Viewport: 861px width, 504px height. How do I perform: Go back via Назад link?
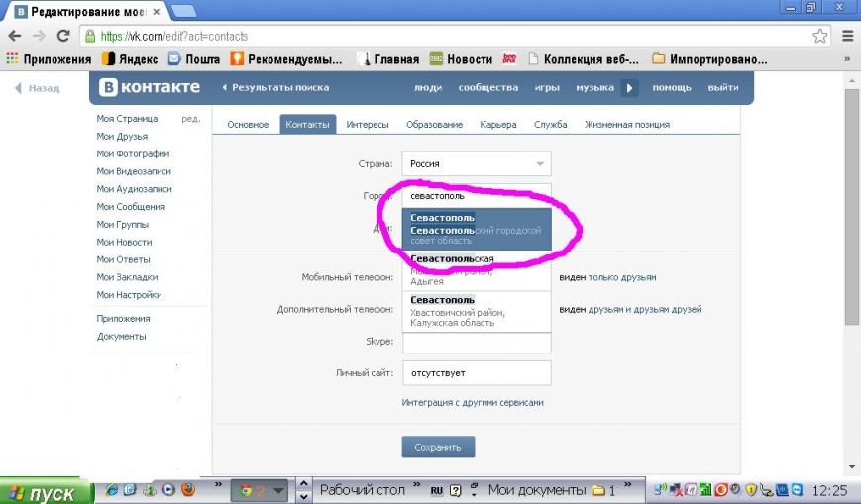click(38, 88)
